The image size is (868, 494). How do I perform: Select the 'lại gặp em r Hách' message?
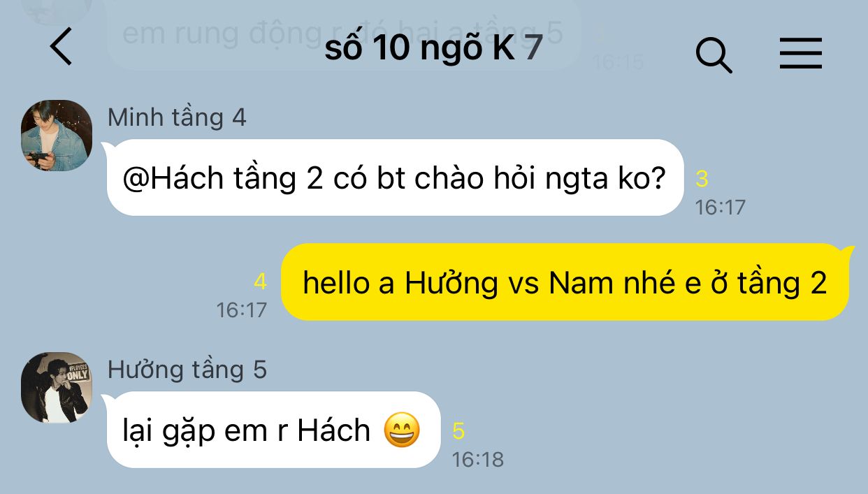pyautogui.click(x=272, y=430)
